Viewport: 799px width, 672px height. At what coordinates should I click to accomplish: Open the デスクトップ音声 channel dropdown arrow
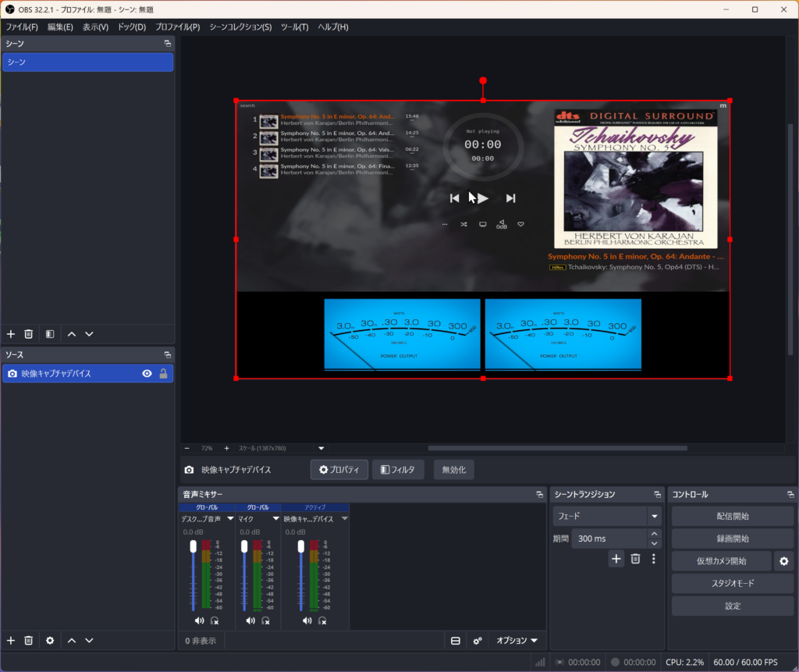click(x=230, y=518)
